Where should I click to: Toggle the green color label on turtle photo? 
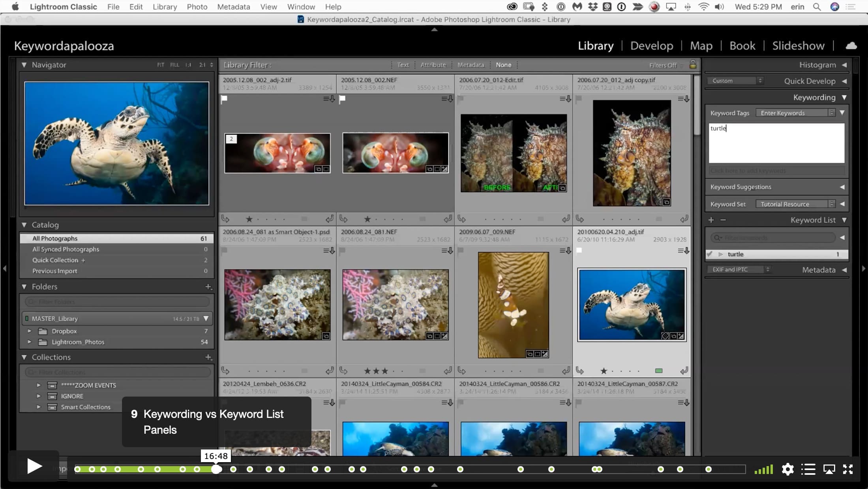[659, 371]
